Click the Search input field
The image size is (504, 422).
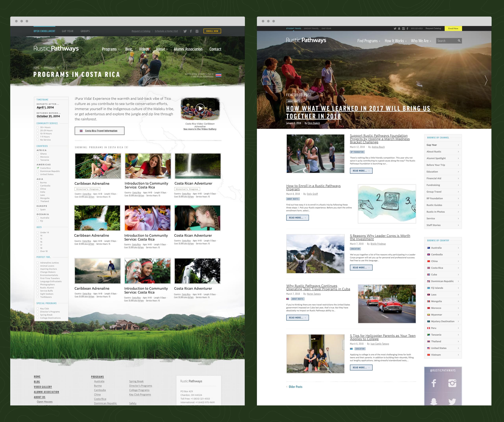[449, 41]
